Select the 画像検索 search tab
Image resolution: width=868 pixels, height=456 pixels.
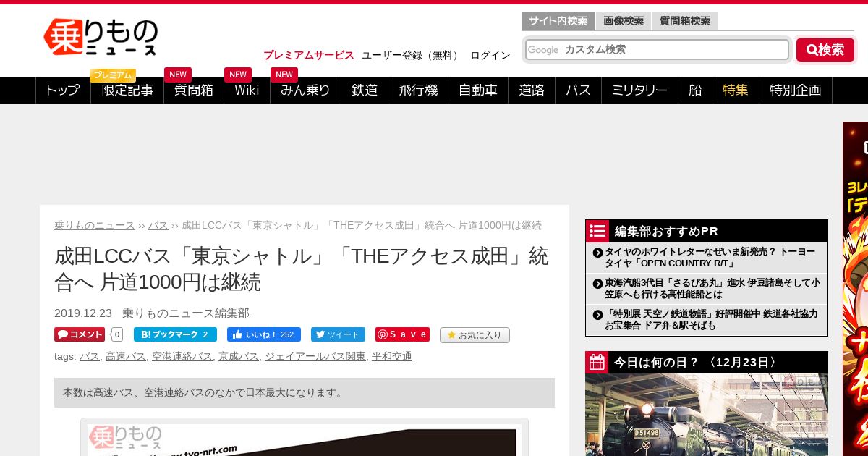624,21
